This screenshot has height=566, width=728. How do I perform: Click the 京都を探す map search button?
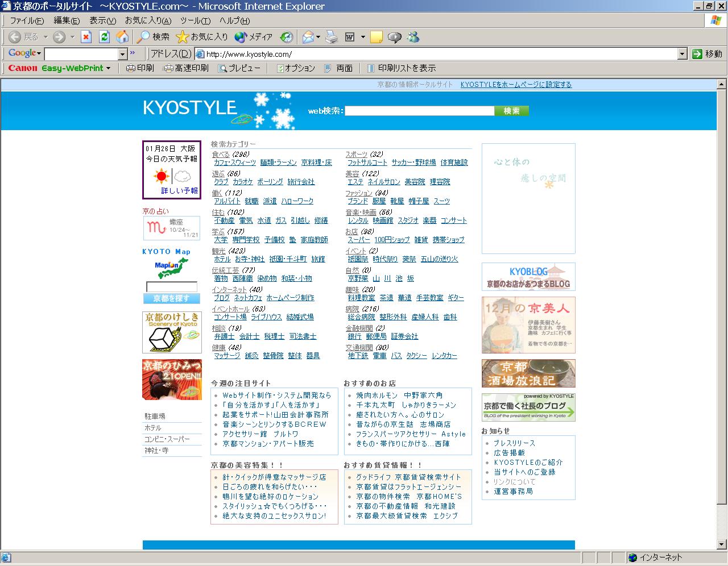tap(172, 298)
